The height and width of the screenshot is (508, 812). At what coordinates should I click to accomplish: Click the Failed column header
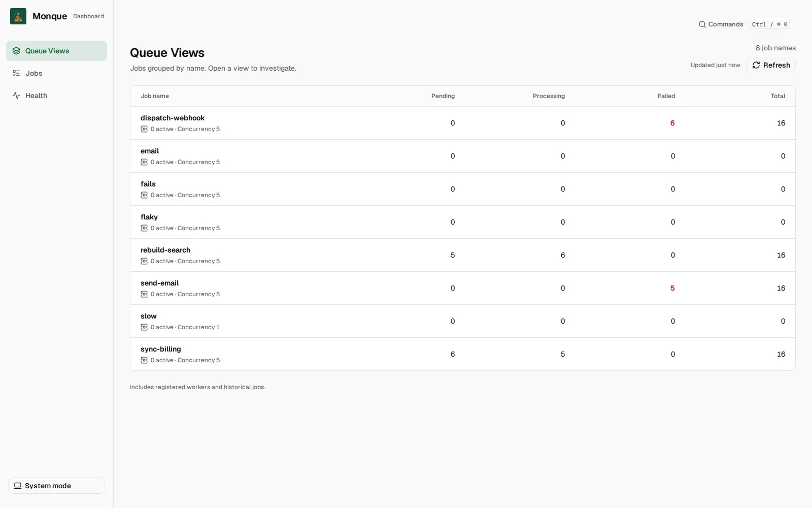click(666, 96)
